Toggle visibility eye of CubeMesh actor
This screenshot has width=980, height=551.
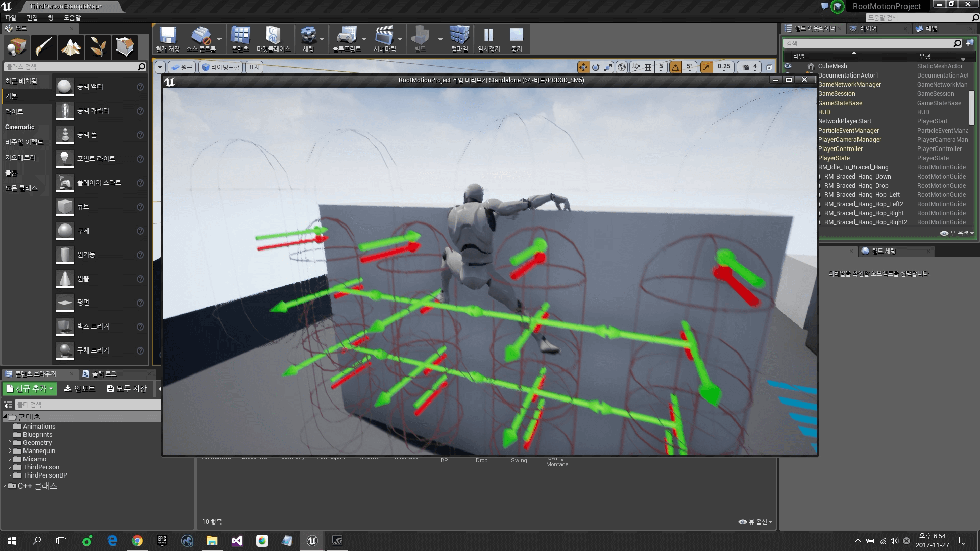[788, 66]
